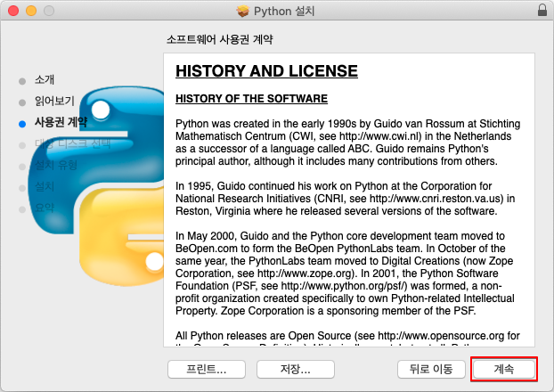
Task: Click the HISTORY AND LICENSE heading
Action: pos(266,71)
